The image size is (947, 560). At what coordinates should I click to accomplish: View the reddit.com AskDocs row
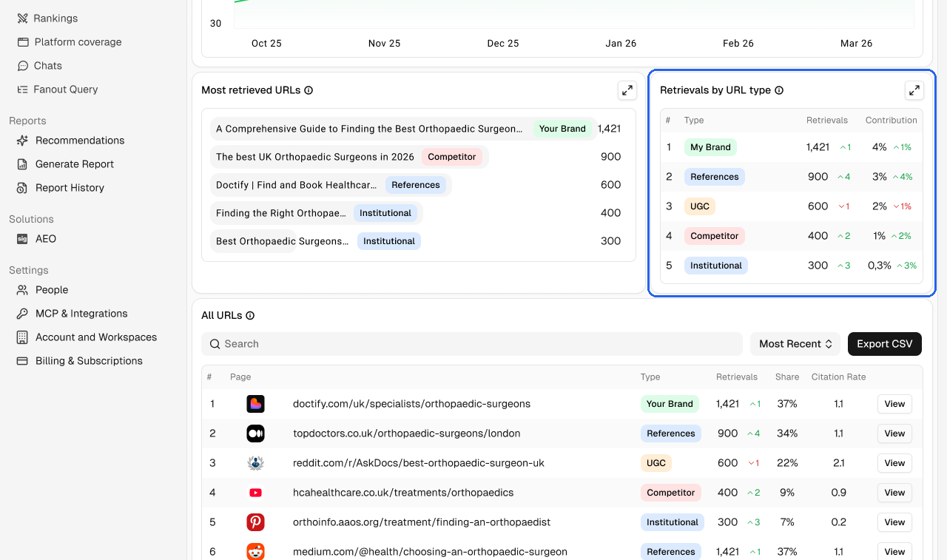[894, 463]
